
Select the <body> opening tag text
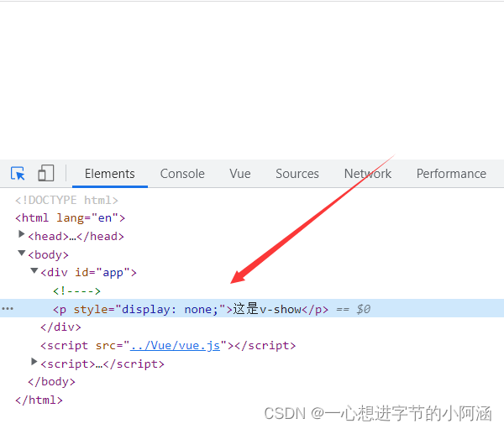[x=48, y=255]
